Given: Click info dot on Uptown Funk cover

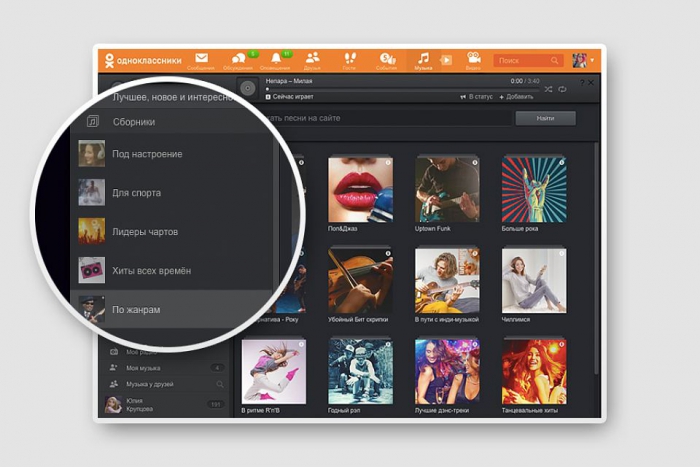Looking at the screenshot, I should tap(475, 163).
